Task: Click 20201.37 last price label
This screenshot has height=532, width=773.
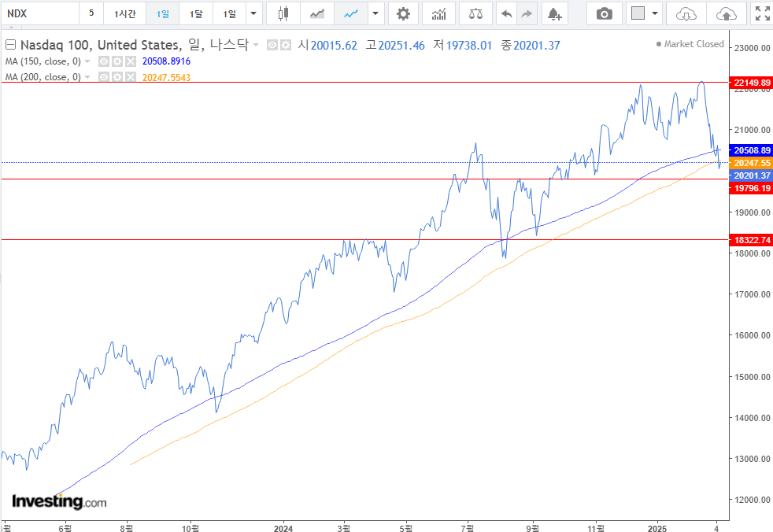Action: 751,175
